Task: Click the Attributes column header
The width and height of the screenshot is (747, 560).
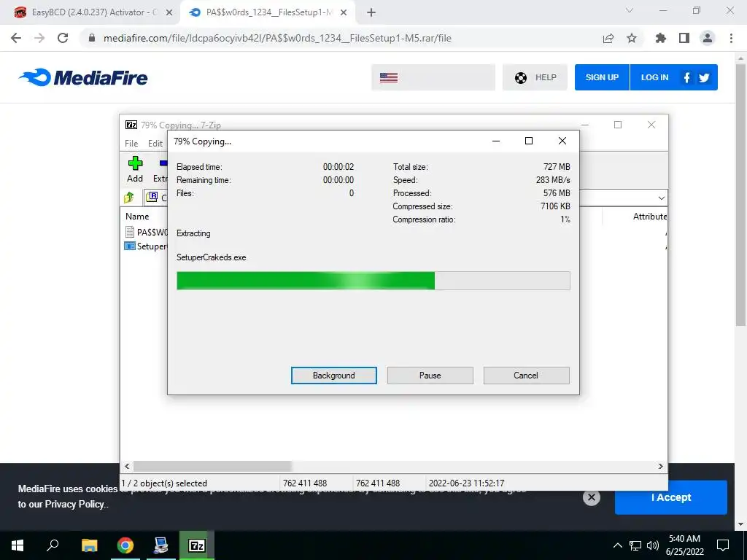Action: coord(649,216)
